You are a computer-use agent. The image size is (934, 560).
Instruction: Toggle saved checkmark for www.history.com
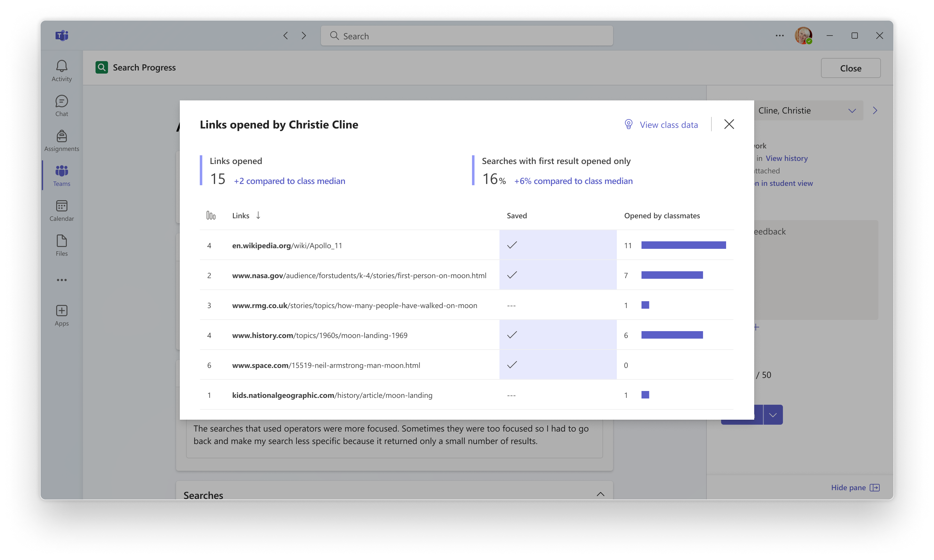click(512, 335)
